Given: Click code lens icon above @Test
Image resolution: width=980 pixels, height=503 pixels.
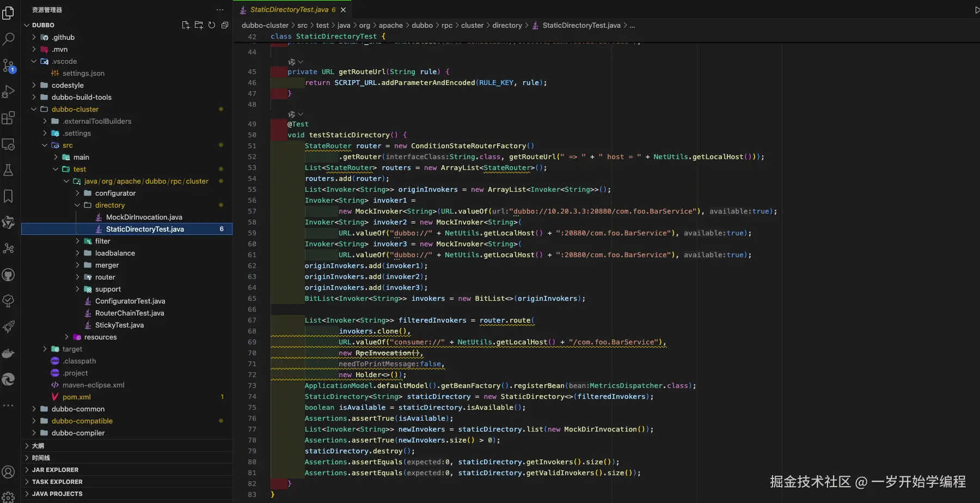Looking at the screenshot, I should click(291, 114).
